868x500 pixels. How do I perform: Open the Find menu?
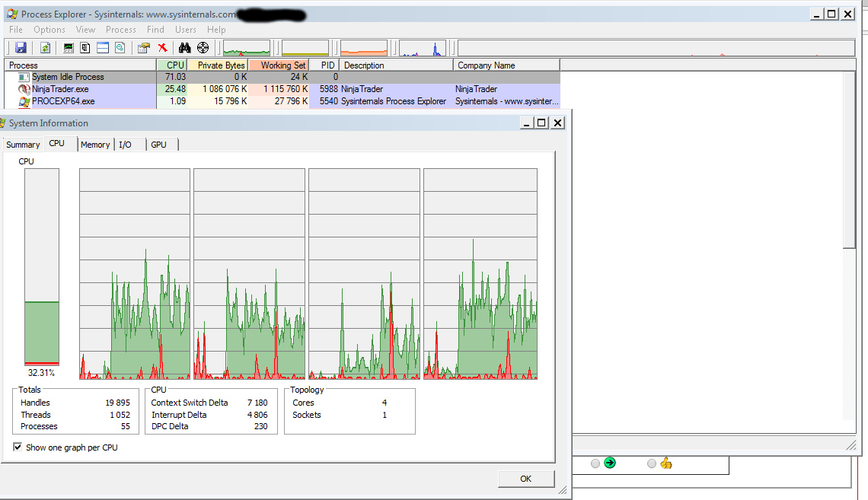(155, 30)
